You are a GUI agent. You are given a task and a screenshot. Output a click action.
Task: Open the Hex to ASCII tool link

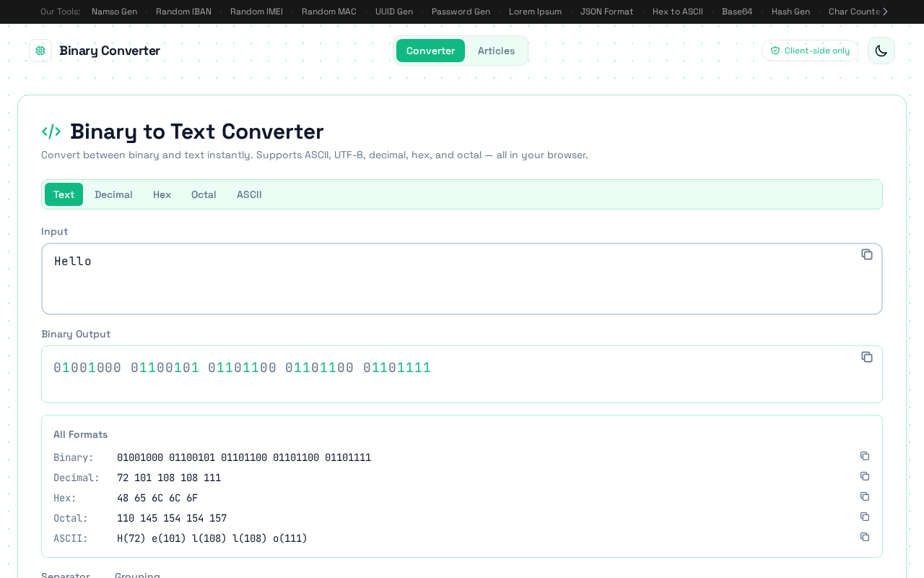[677, 12]
